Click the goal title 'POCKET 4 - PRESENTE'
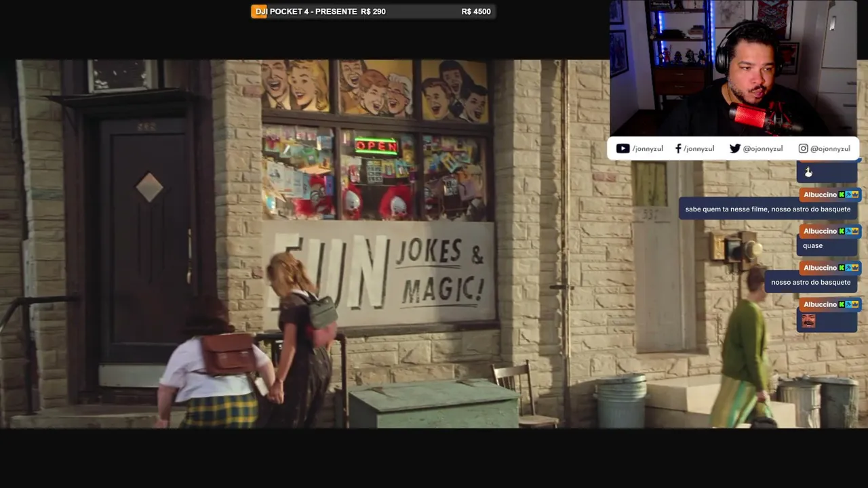The height and width of the screenshot is (488, 868). click(313, 12)
